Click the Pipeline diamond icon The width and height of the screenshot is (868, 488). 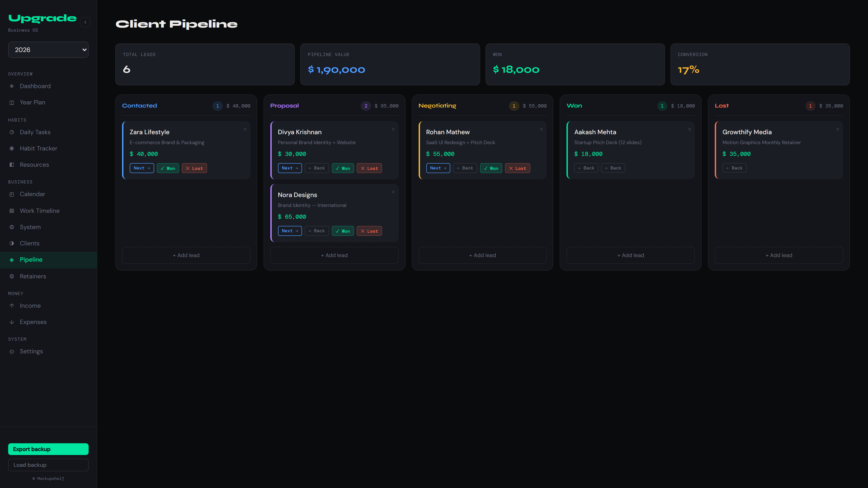pos(12,260)
